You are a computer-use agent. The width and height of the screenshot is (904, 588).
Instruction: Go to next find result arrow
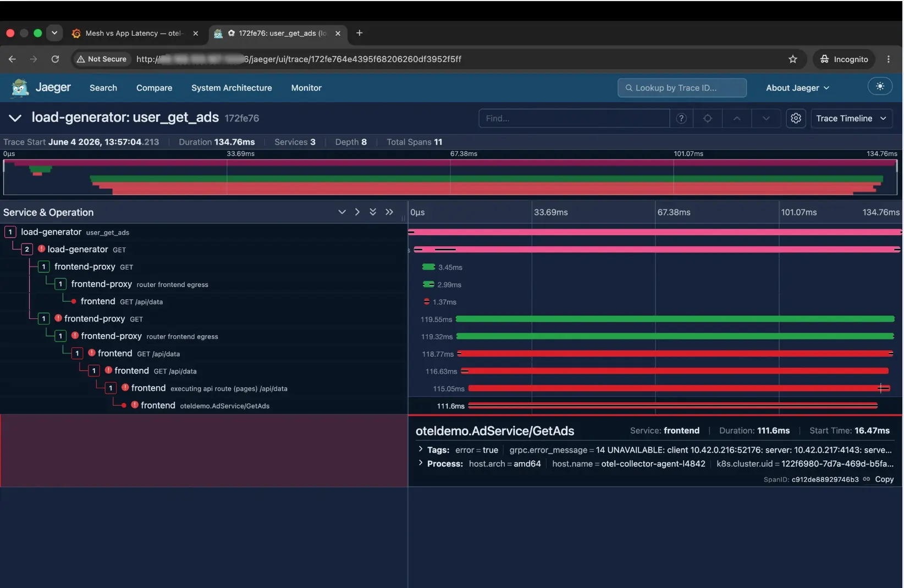click(766, 118)
